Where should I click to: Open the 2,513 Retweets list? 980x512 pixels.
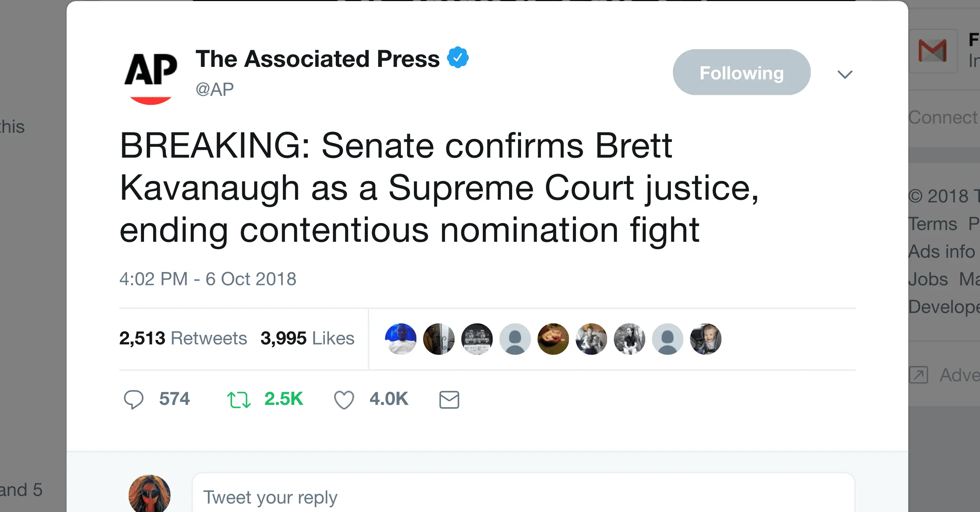[x=183, y=338]
